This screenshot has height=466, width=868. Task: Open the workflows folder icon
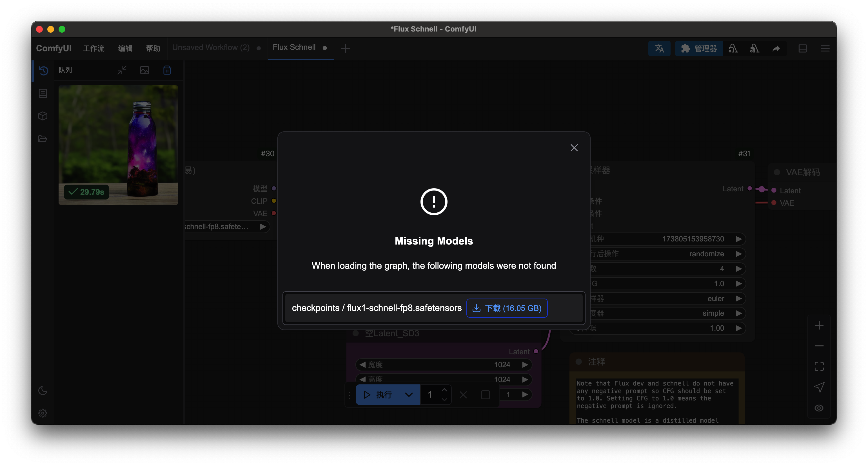click(x=43, y=138)
